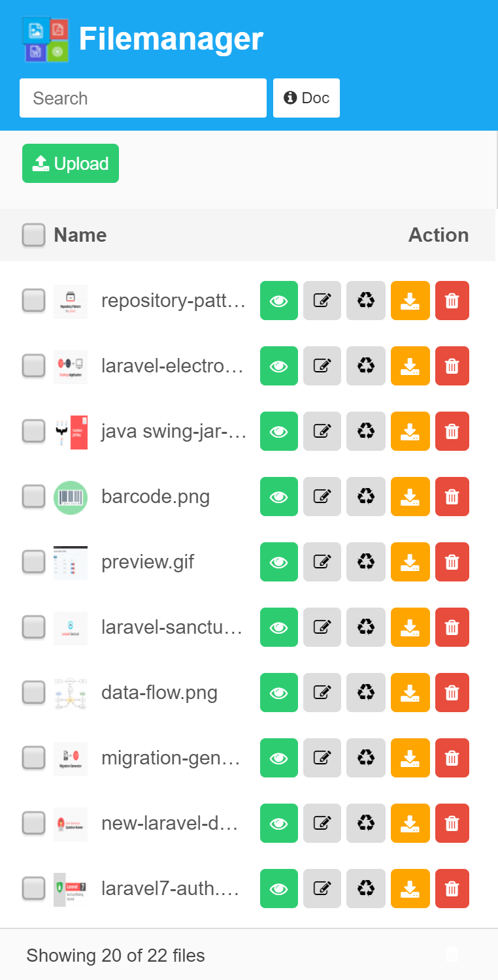Preview barcode.png with the eye icon
This screenshot has width=498, height=980.
[279, 497]
